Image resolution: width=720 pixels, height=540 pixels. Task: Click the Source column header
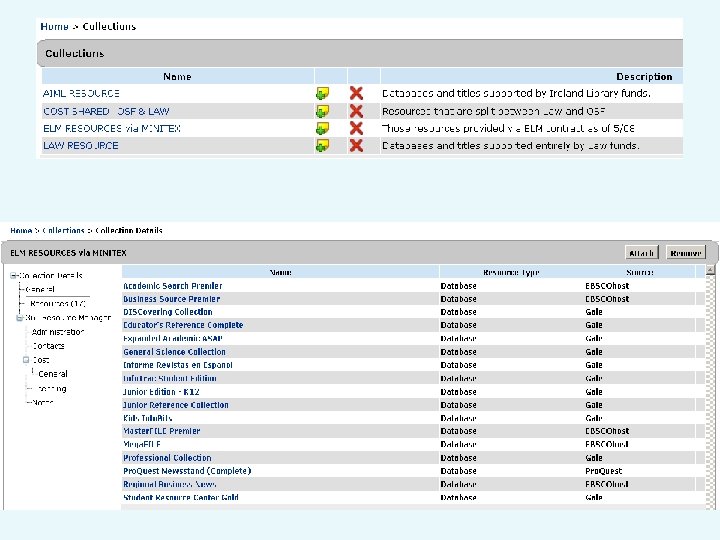[639, 272]
